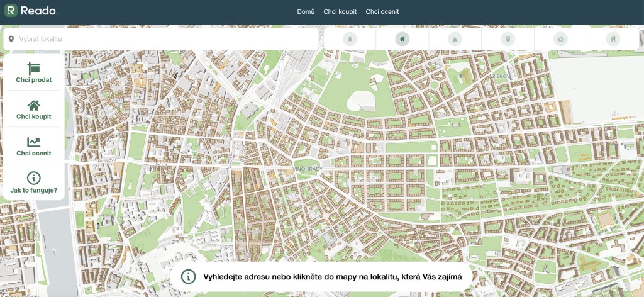
Task: Click the Reado logo
Action: click(x=31, y=11)
